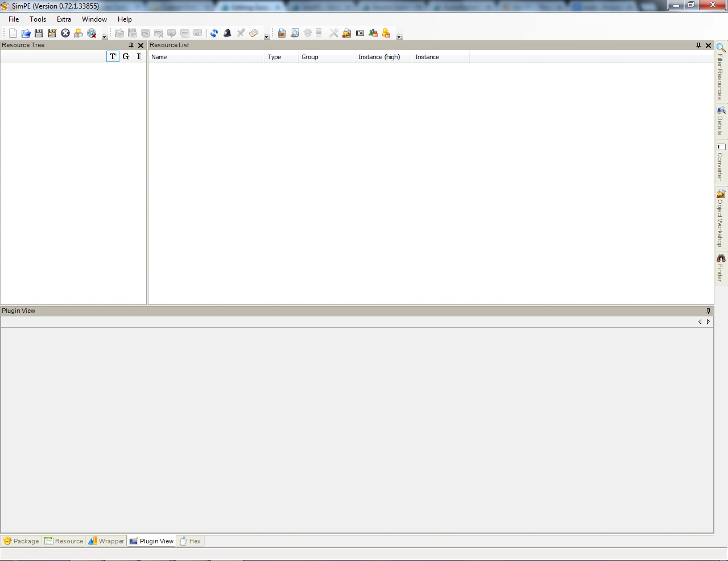Click the globe with red X toolbar icon

click(92, 33)
